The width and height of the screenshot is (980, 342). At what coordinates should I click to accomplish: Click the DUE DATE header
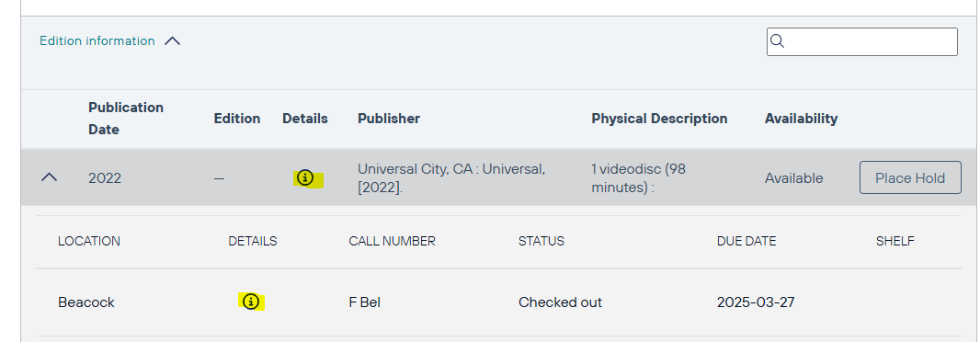(746, 242)
